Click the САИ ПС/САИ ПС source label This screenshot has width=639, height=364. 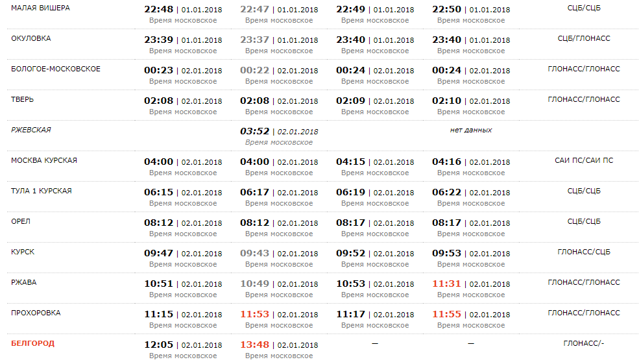[x=584, y=160]
